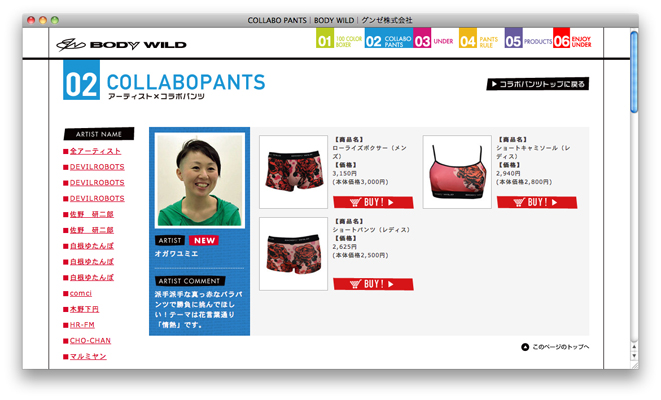Select the 04 Pants Rule nav item
The height and width of the screenshot is (400, 661).
[x=478, y=41]
